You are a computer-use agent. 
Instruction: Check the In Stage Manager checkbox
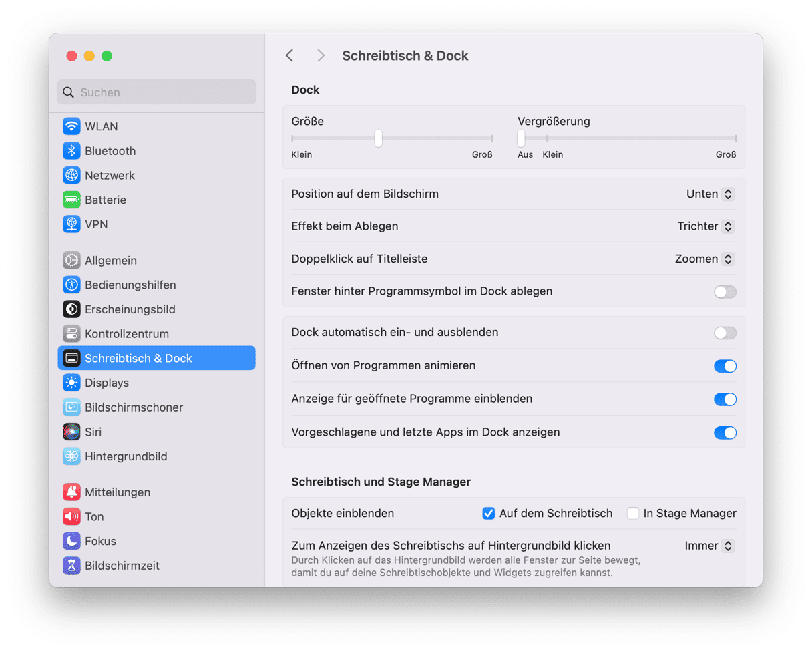tap(633, 514)
